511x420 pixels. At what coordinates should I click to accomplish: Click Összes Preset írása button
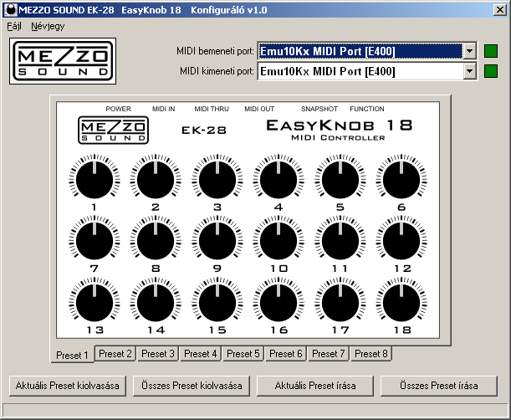(439, 386)
